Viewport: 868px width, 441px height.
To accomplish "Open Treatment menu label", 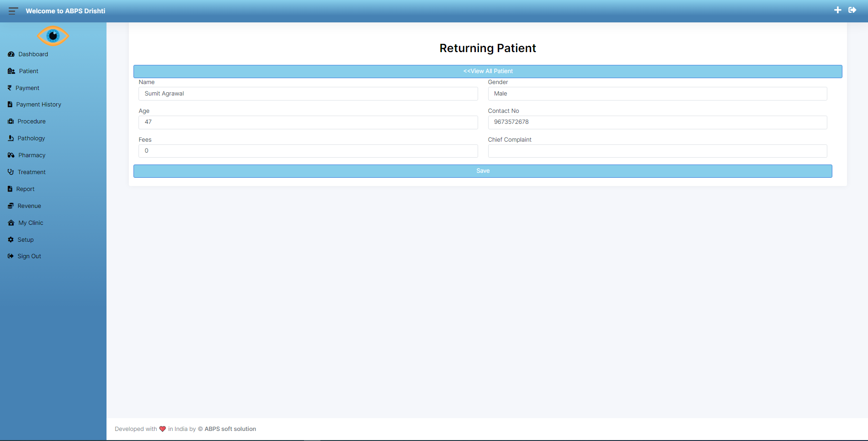I will 32,172.
